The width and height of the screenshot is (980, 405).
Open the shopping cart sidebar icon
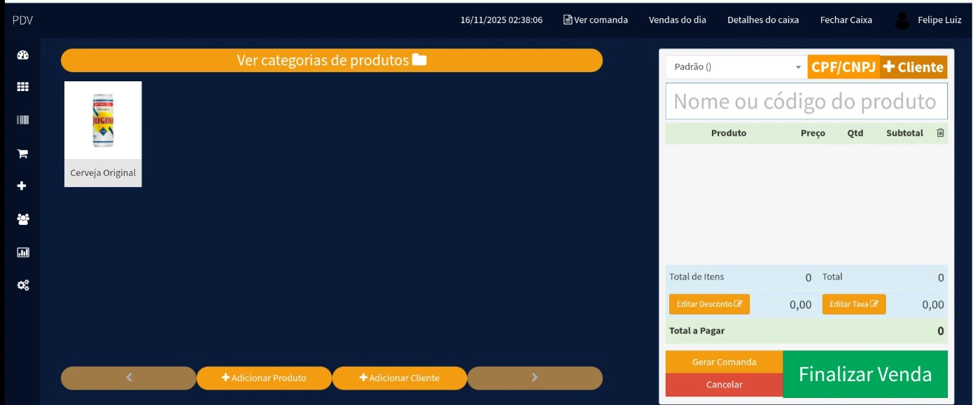coord(22,153)
